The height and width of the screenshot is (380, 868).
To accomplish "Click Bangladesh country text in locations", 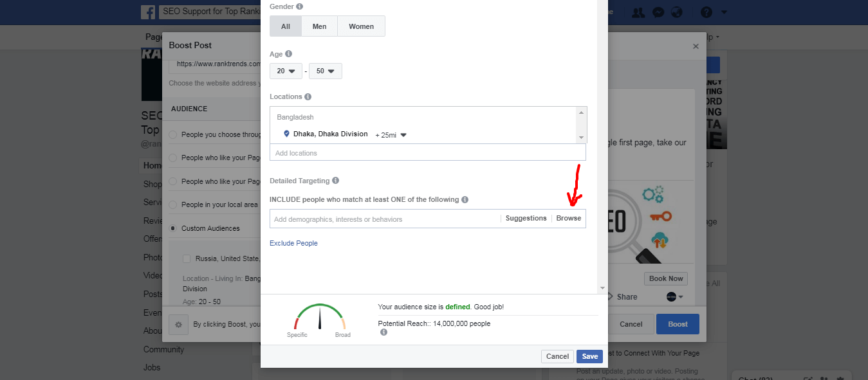I will (295, 117).
